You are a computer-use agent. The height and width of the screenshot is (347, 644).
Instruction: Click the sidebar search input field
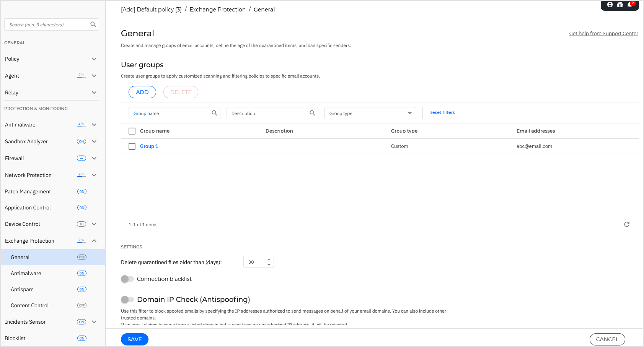pyautogui.click(x=48, y=24)
